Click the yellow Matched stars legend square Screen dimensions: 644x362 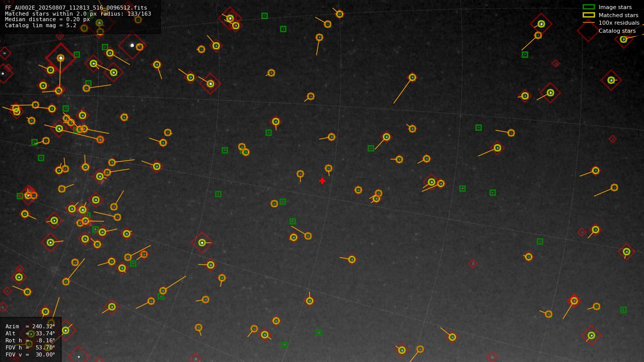click(x=589, y=15)
